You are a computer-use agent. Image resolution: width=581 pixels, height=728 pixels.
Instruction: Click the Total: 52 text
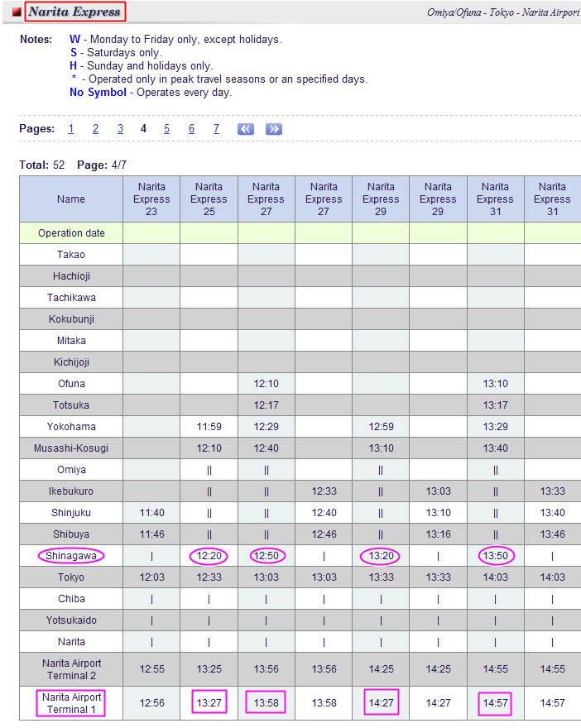point(42,165)
